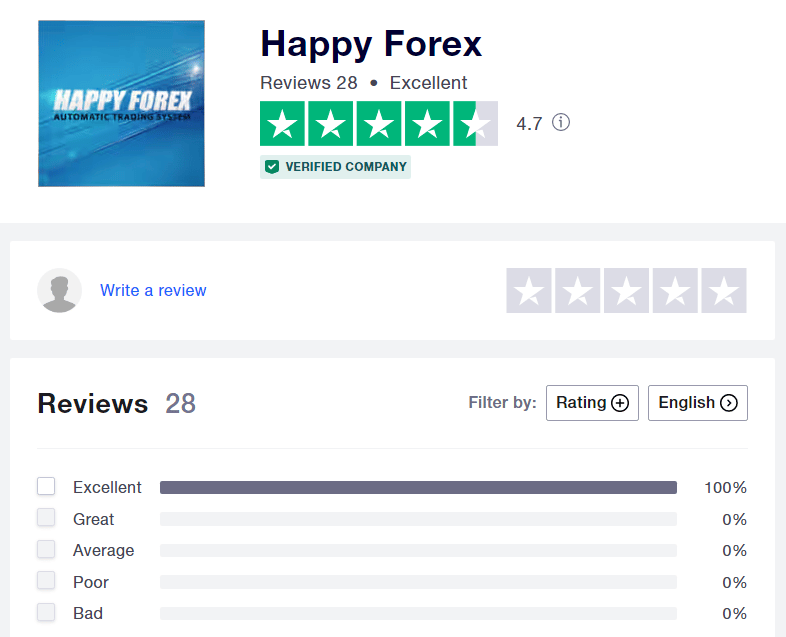The width and height of the screenshot is (786, 637).
Task: Check the Excellent filter checkbox
Action: pyautogui.click(x=46, y=487)
